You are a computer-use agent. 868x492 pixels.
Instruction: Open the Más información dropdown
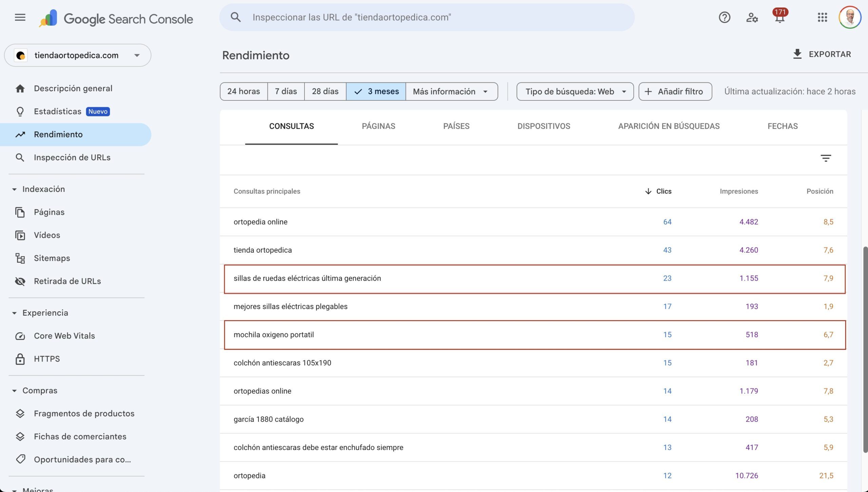pyautogui.click(x=452, y=92)
